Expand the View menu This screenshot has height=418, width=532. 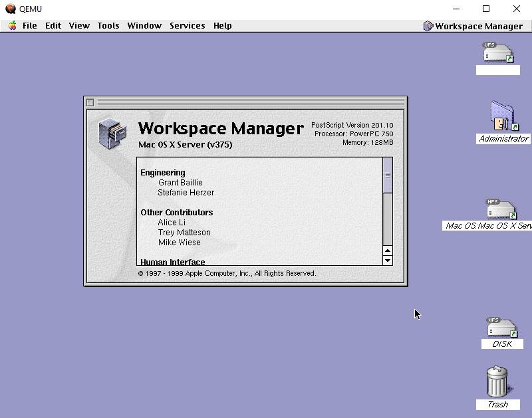(79, 26)
